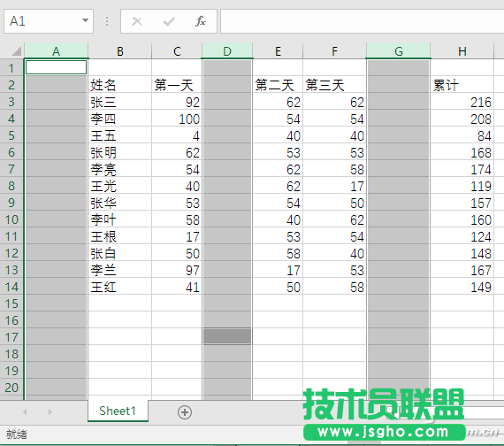The image size is (504, 446).
Task: Select the cell with name 王光
Action: click(x=120, y=186)
